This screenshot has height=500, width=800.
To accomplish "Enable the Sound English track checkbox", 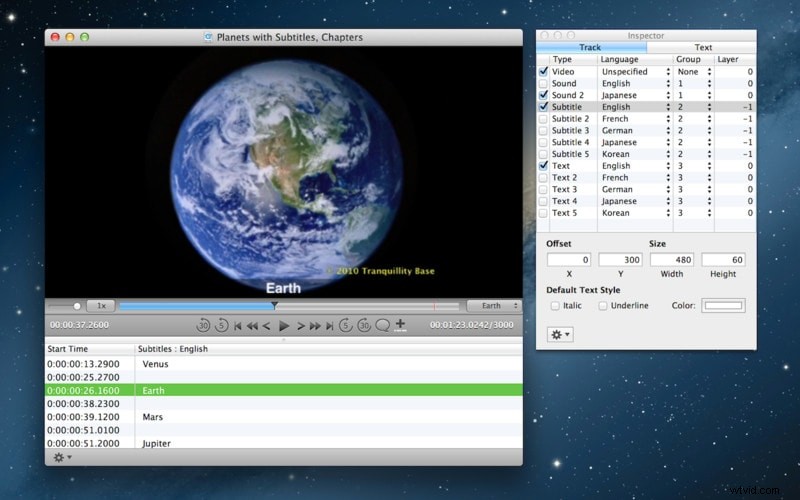I will [x=543, y=83].
